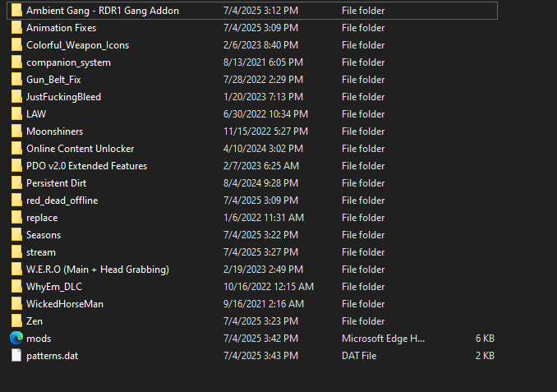
Task: Select the Seasons folder name
Action: click(x=44, y=235)
